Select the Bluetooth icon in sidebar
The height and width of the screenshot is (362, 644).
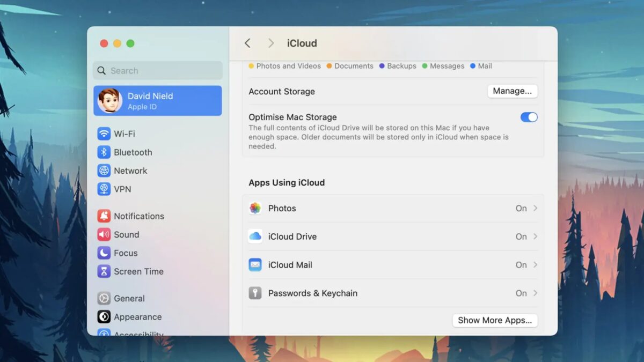click(104, 152)
